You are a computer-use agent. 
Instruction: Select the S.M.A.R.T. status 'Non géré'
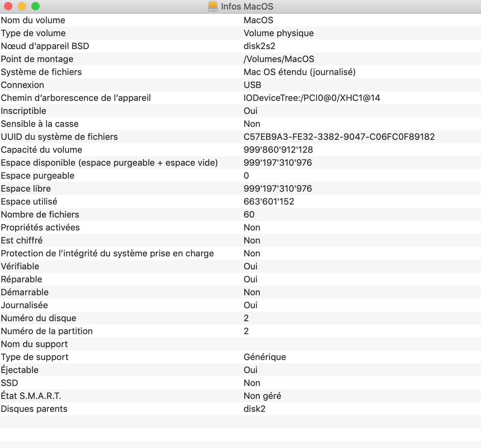tap(263, 396)
